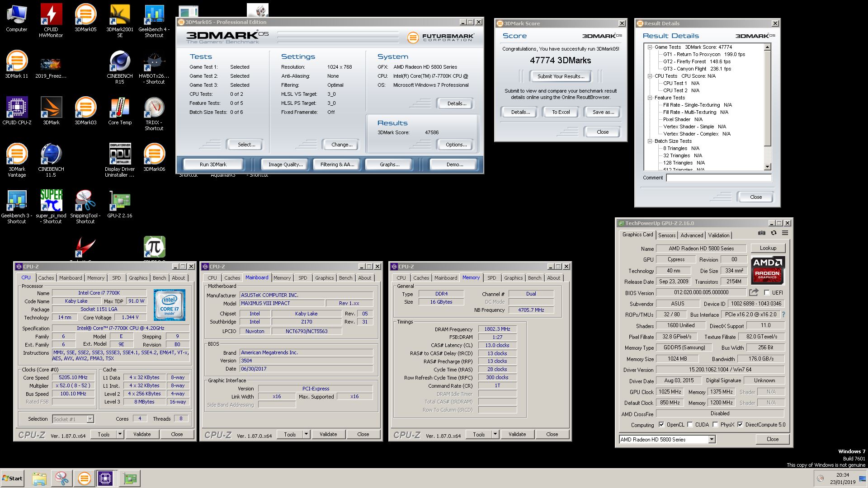Collapse the Feature Tests tree node
868x488 pixels.
(650, 98)
